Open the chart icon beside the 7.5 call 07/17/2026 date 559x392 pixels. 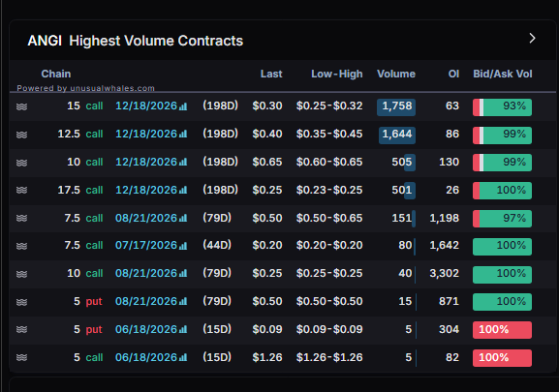point(183,246)
